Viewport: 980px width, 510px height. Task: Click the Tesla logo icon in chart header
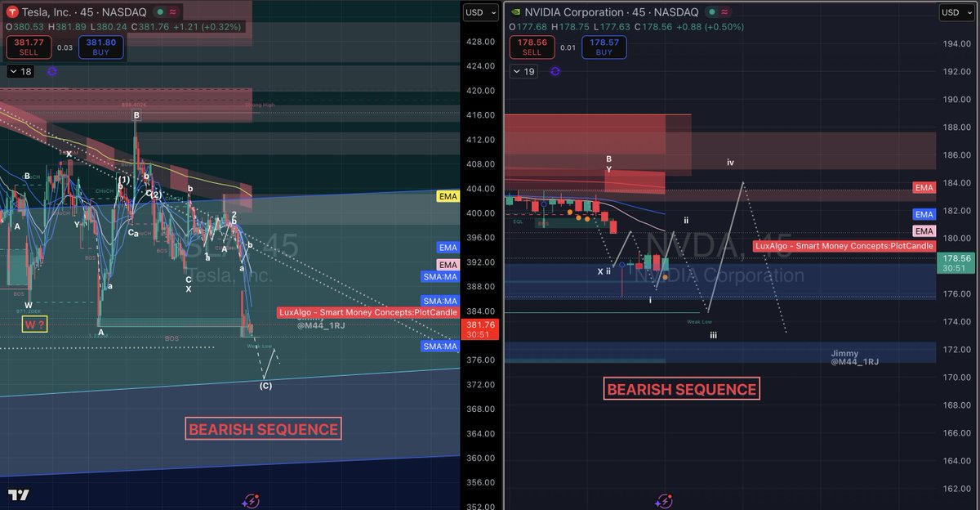(x=11, y=12)
